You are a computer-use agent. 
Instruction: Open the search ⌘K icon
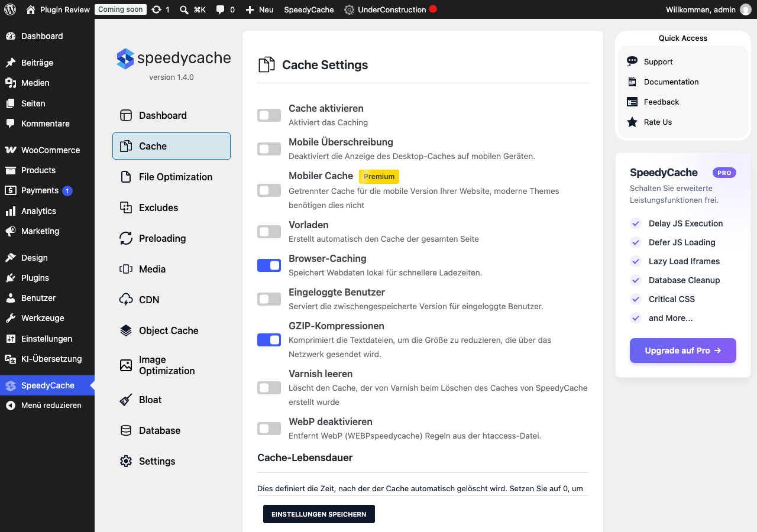185,9
